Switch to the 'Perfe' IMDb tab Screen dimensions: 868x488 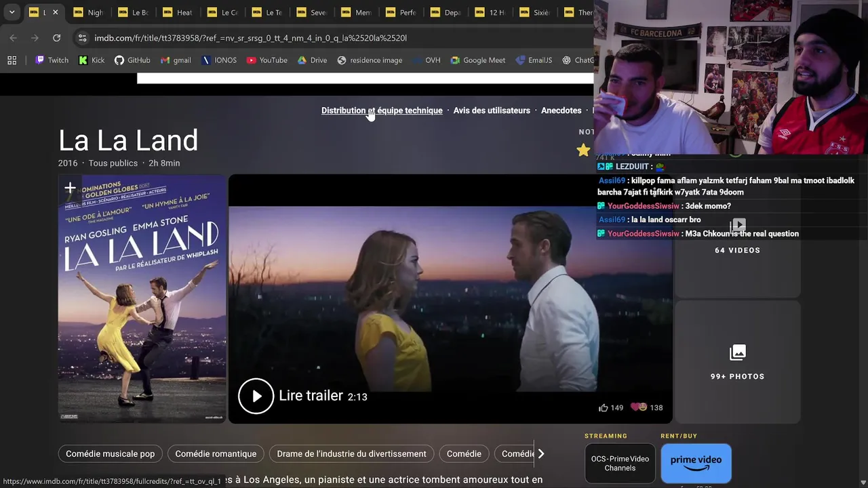coord(400,12)
